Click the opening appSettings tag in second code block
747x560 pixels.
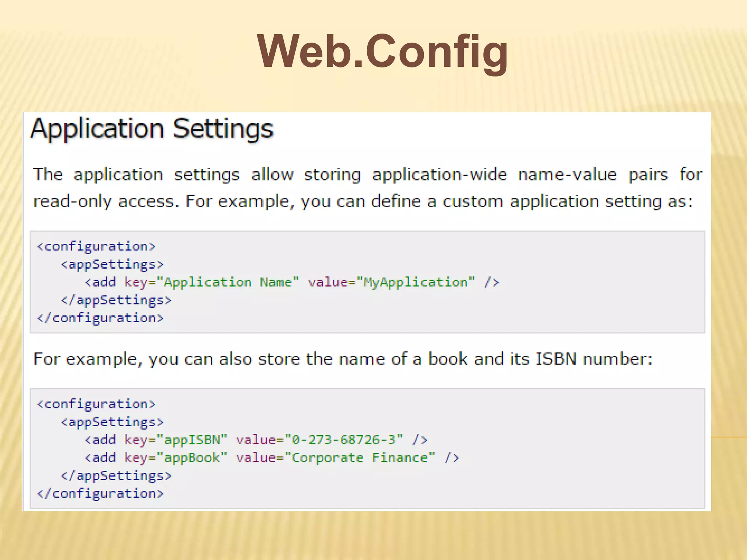(112, 422)
